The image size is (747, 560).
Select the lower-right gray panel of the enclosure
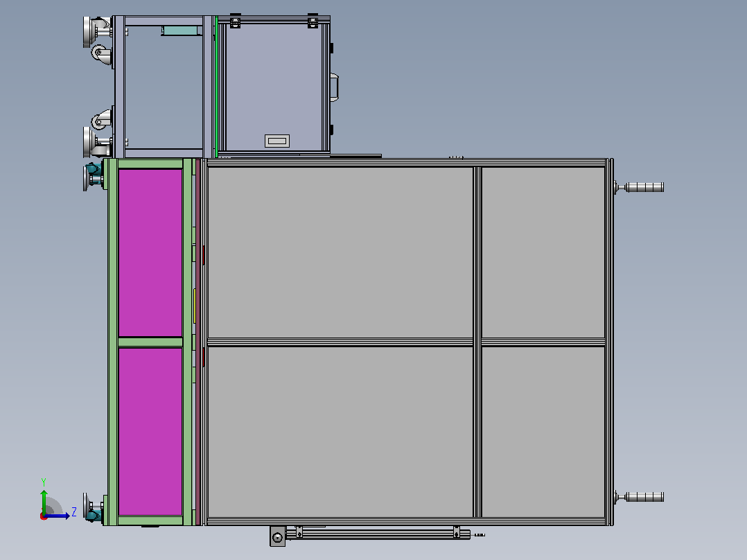pyautogui.click(x=543, y=432)
